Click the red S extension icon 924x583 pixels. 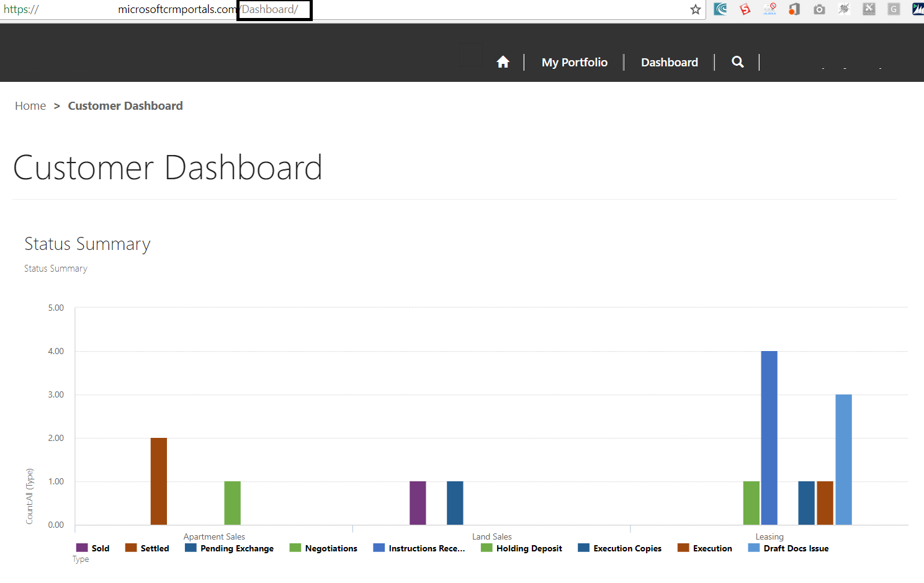pyautogui.click(x=745, y=9)
